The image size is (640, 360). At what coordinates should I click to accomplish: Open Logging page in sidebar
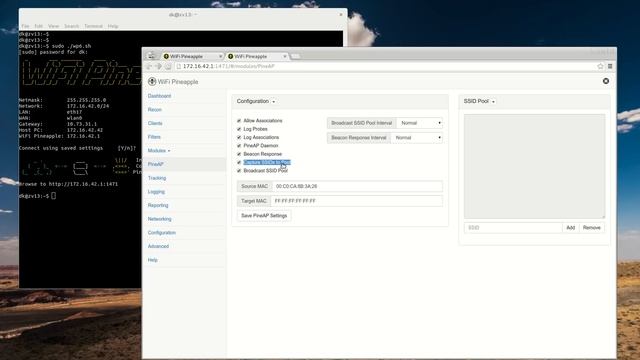[x=156, y=191]
